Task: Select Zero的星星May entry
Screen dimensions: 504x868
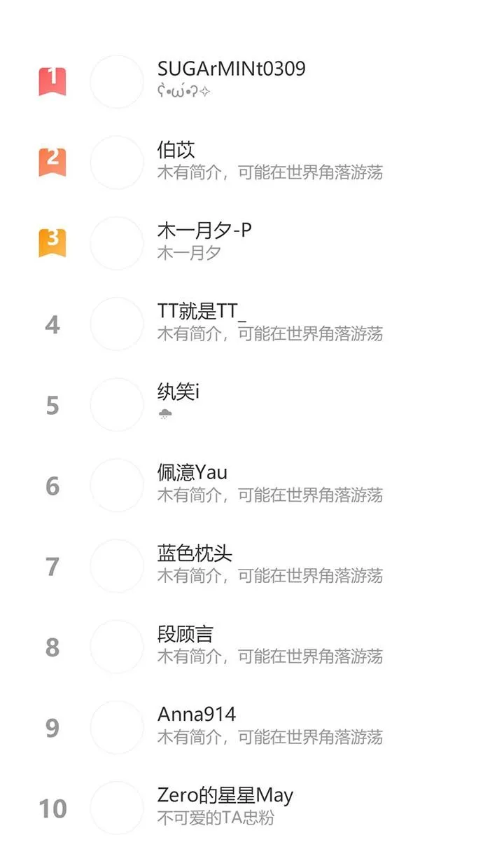Action: click(225, 795)
